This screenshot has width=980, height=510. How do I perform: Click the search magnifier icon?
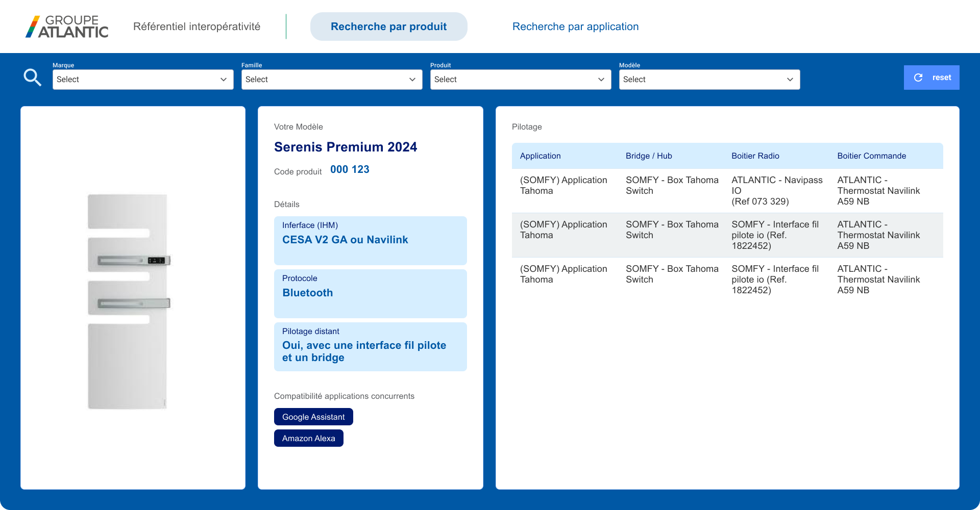[32, 77]
